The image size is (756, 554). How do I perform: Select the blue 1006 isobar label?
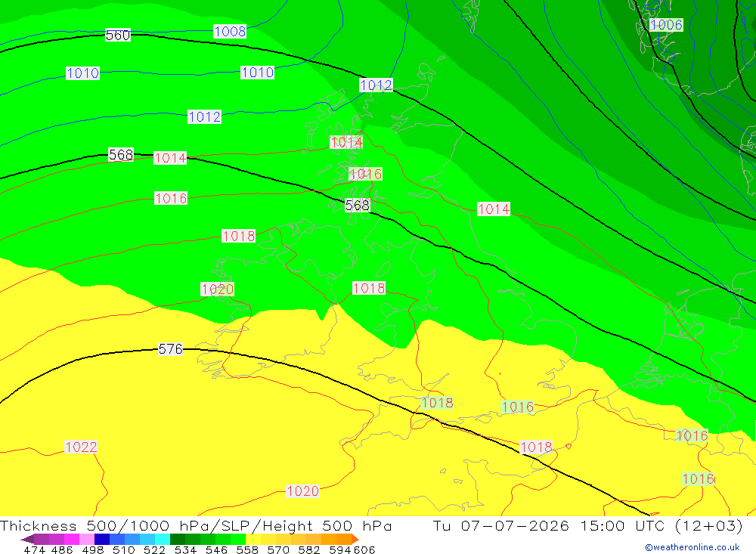coord(666,25)
